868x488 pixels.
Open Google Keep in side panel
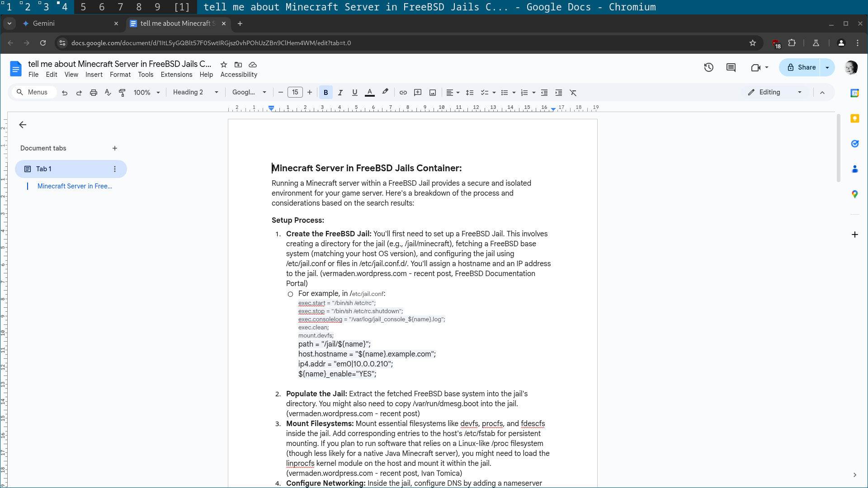pyautogui.click(x=854, y=118)
